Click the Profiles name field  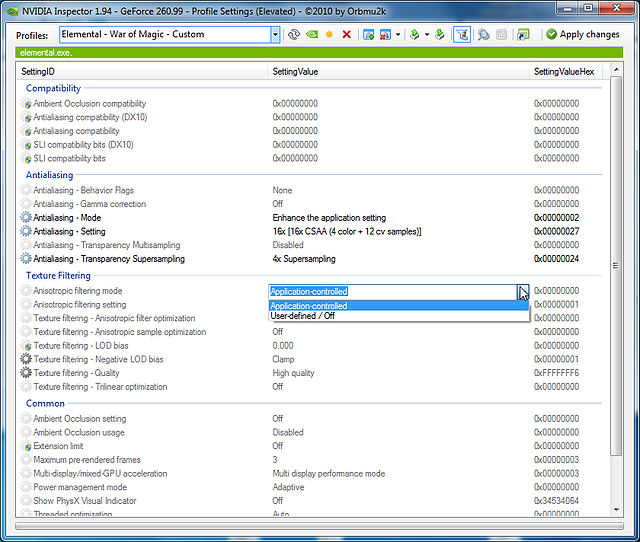165,35
